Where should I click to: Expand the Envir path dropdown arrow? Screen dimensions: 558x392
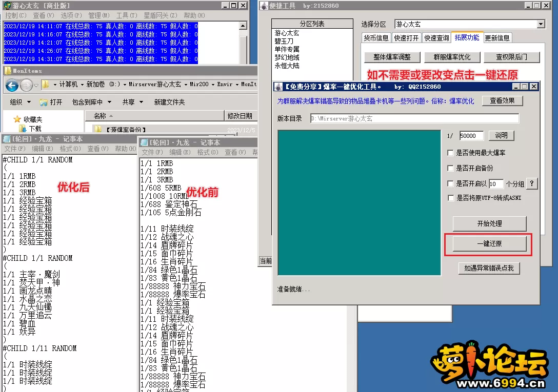pos(237,85)
